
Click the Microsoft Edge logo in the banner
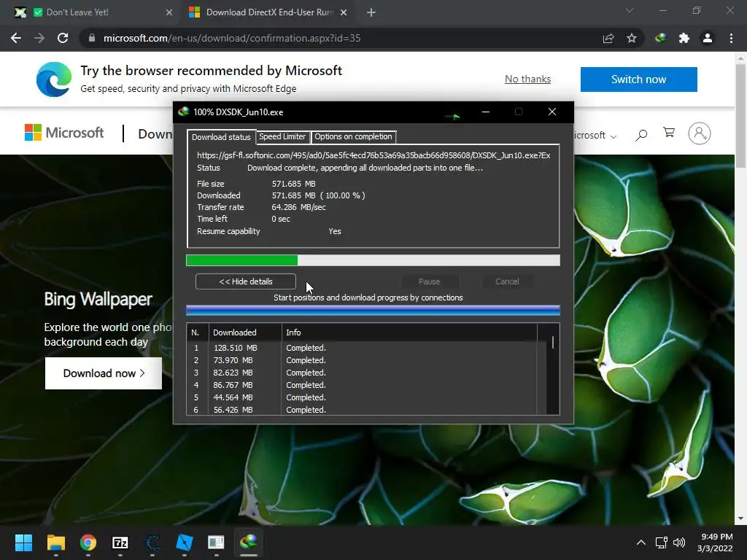point(54,79)
